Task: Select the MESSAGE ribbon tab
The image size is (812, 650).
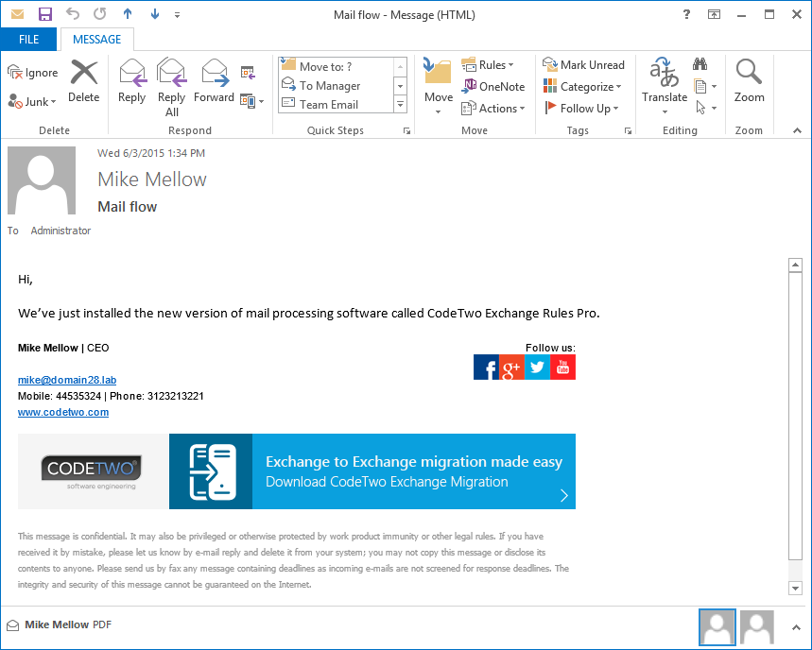Action: point(96,40)
